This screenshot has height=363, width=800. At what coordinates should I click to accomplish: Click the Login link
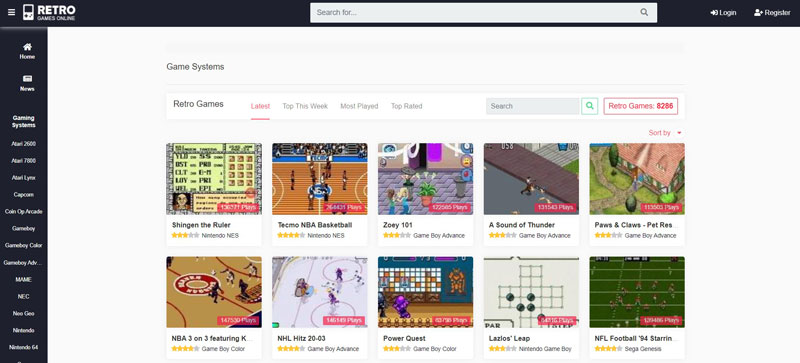[723, 13]
